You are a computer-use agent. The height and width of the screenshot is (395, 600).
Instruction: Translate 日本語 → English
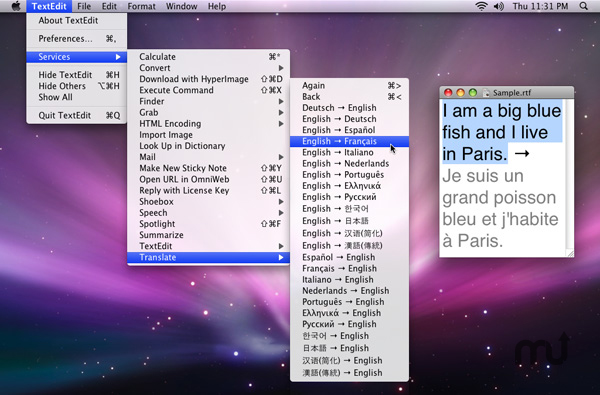click(x=349, y=348)
